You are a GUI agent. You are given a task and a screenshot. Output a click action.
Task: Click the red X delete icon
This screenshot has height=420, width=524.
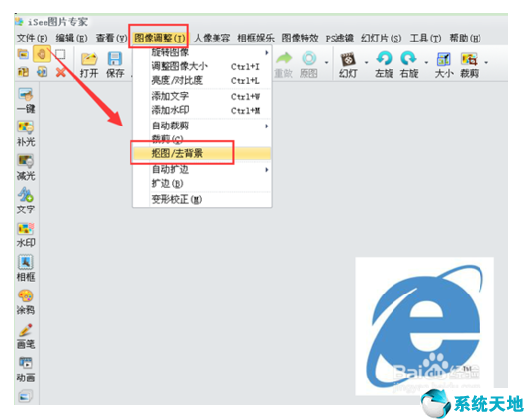[60, 72]
